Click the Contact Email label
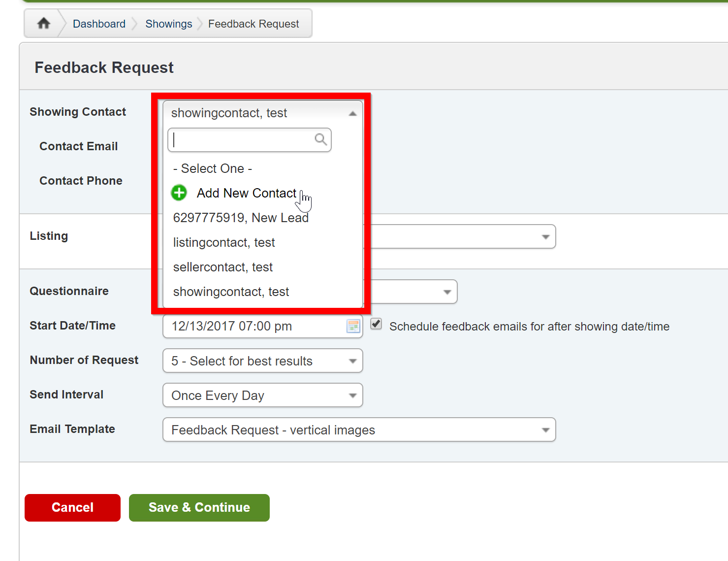This screenshot has height=561, width=728. coord(79,146)
